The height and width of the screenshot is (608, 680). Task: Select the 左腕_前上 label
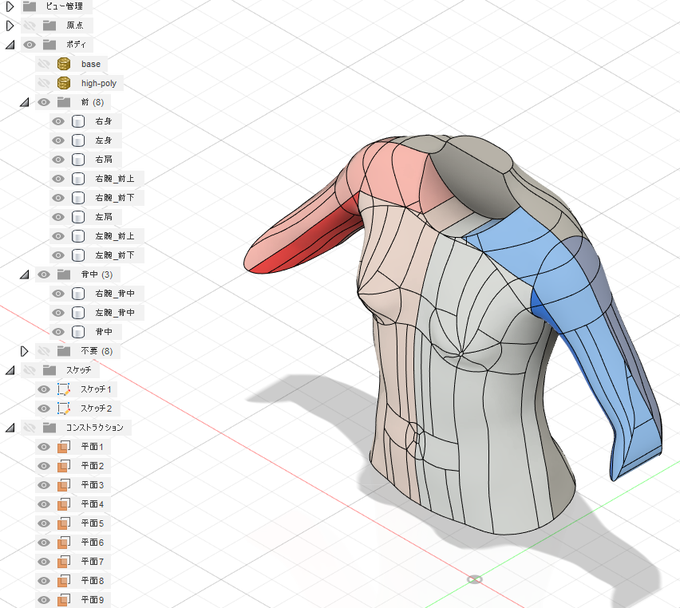coord(115,236)
